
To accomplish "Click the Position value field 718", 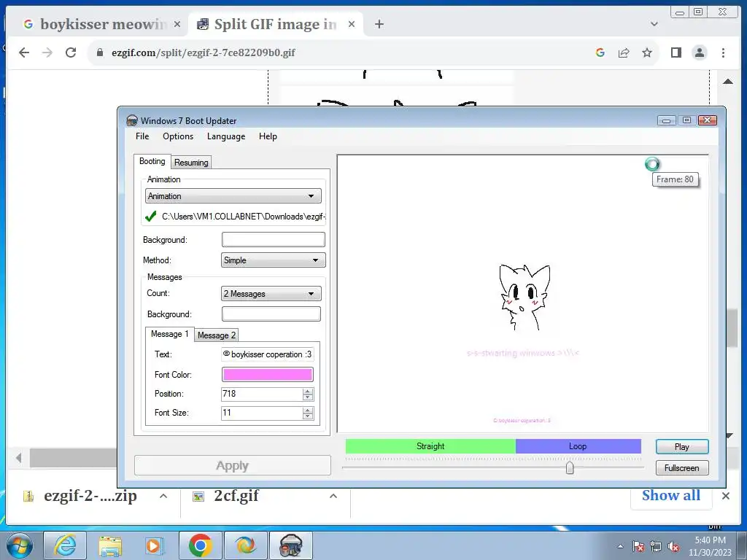I will (262, 394).
